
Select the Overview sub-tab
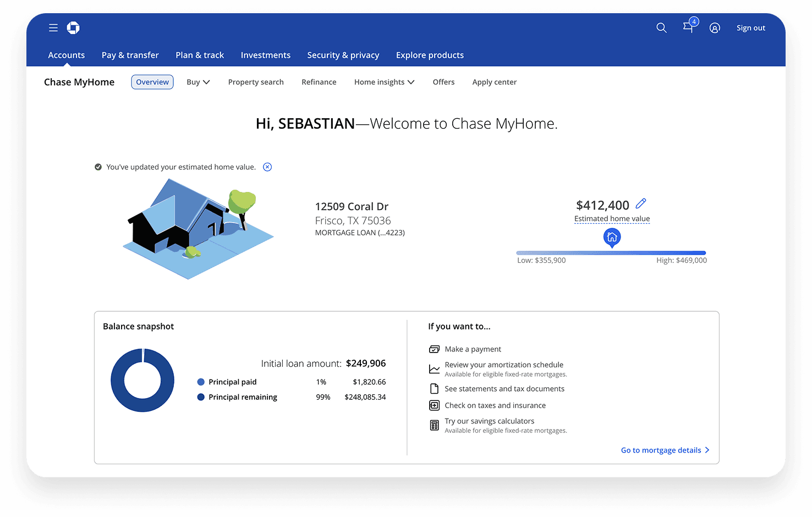[152, 82]
